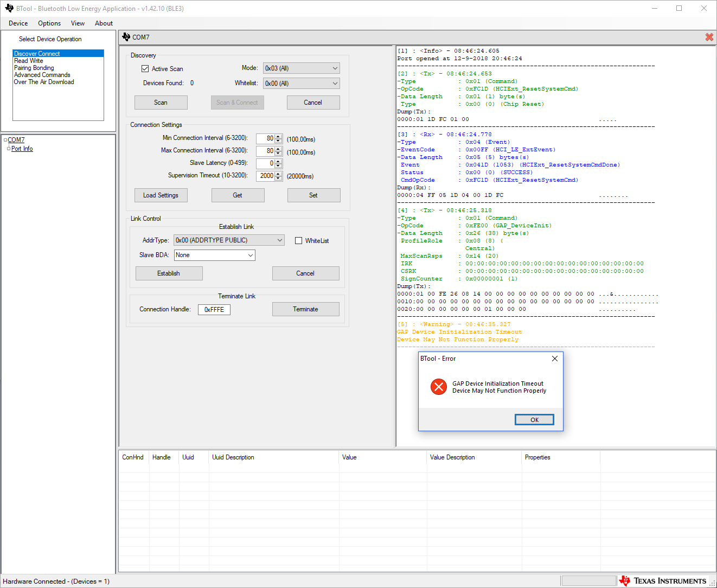The image size is (717, 588).
Task: Click the Terminate button
Action: (x=305, y=309)
